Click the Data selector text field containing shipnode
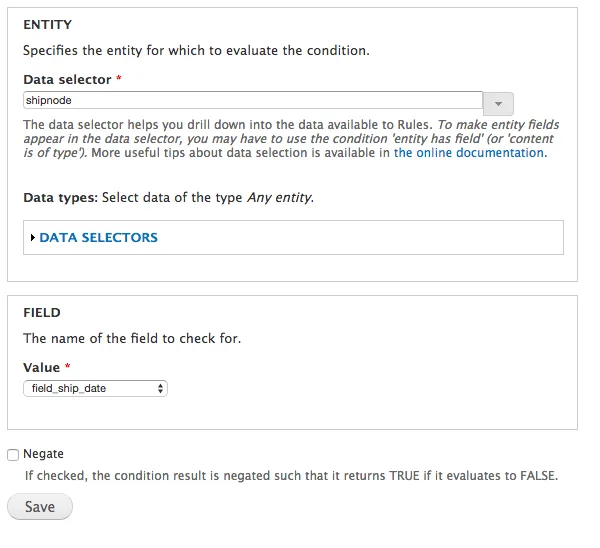600x548 pixels. [x=253, y=100]
